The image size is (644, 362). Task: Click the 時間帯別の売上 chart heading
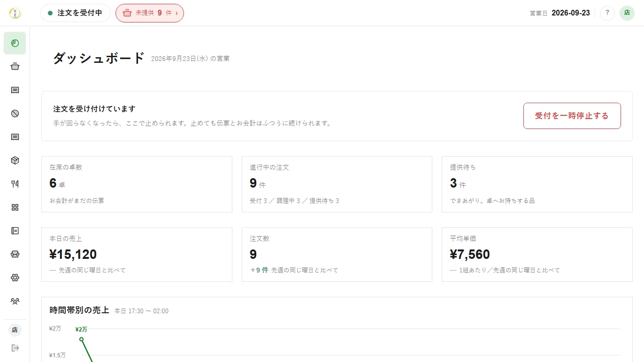pyautogui.click(x=79, y=310)
